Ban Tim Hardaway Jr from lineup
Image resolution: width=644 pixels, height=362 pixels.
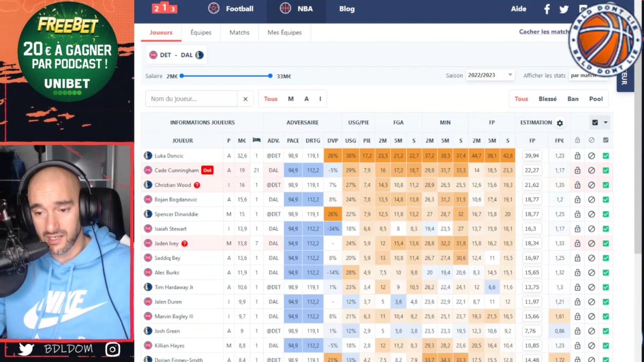click(x=591, y=287)
